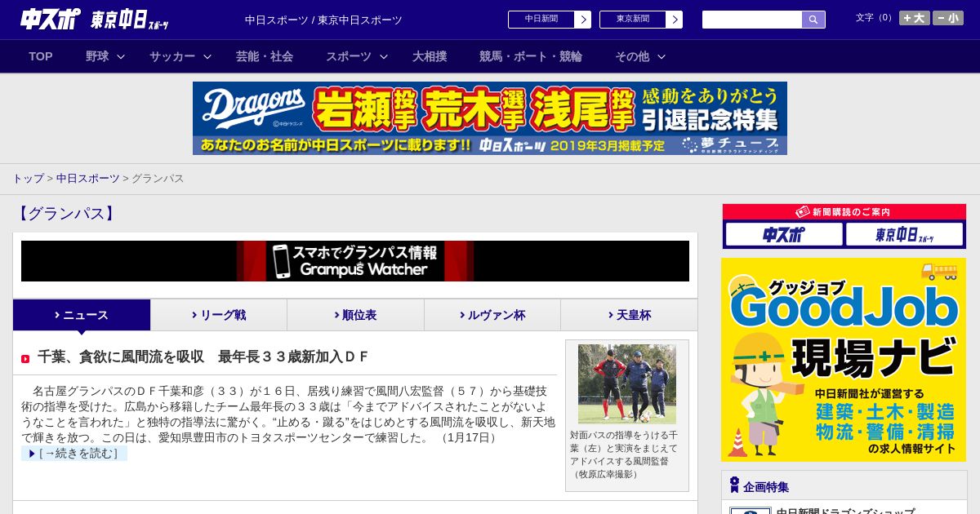Select the 天皇杯 tab

[629, 315]
